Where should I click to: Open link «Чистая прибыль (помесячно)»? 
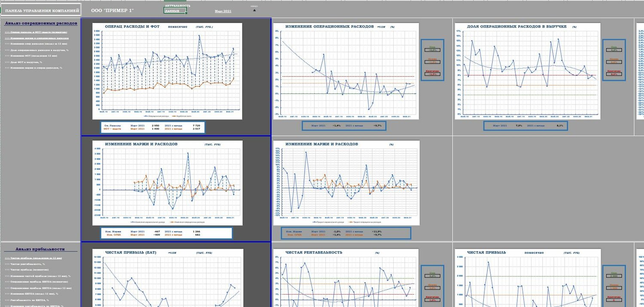point(27,270)
